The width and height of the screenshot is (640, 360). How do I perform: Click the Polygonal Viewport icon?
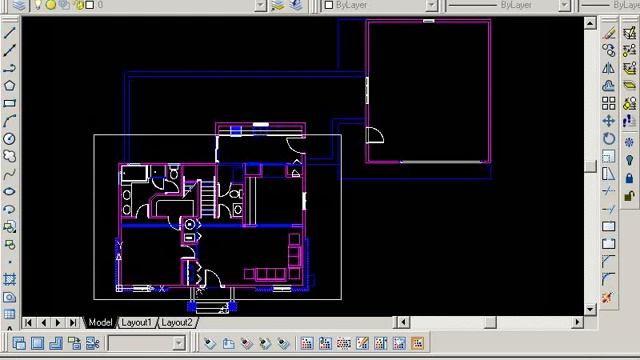56,343
